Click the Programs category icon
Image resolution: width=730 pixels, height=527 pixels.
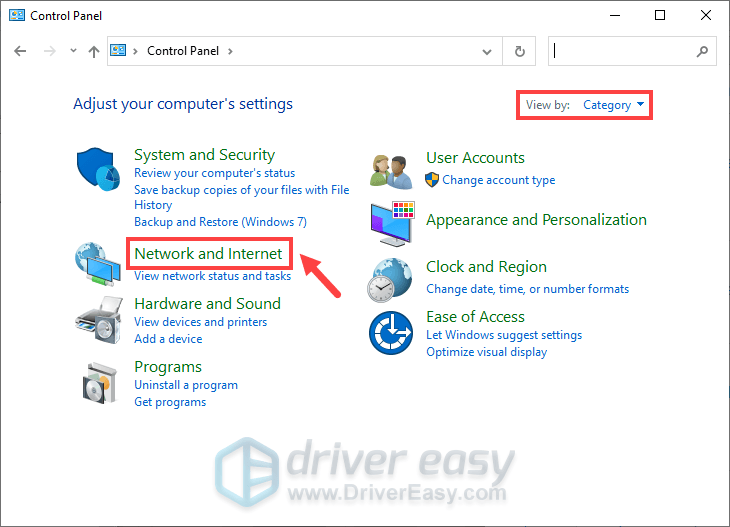coord(99,381)
